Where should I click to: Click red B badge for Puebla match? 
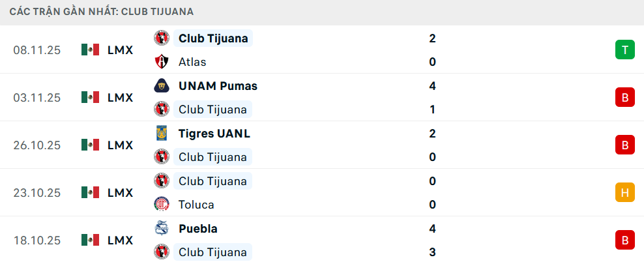[624, 240]
